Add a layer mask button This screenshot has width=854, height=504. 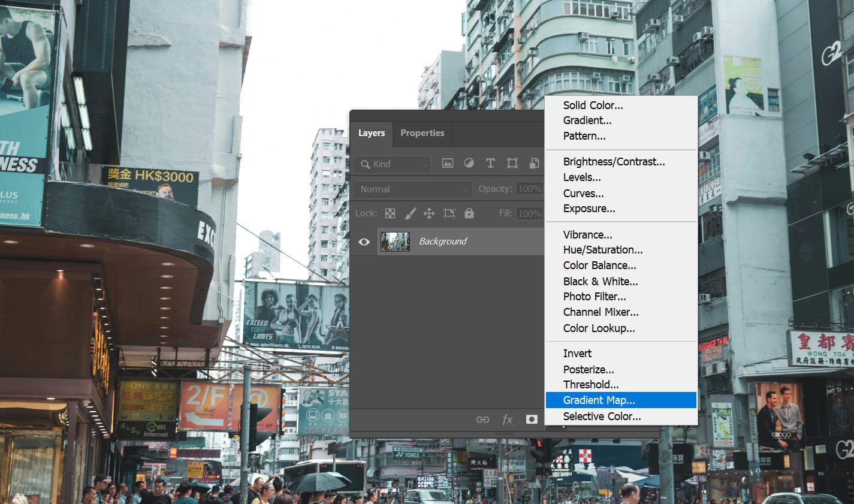click(532, 420)
